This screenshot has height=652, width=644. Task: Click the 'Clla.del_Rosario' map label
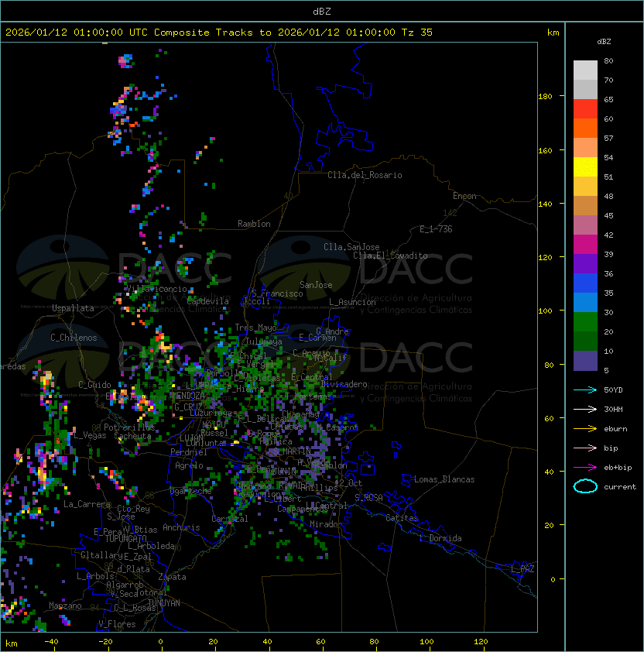pos(365,175)
